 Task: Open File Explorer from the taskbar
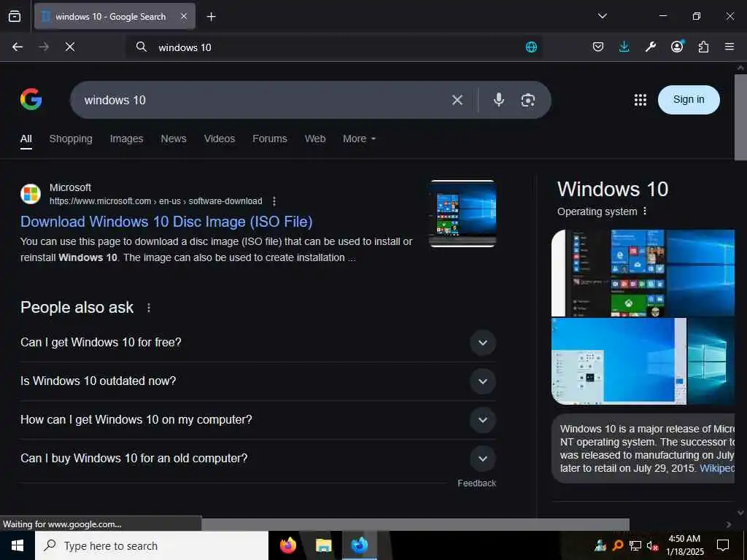(x=323, y=545)
